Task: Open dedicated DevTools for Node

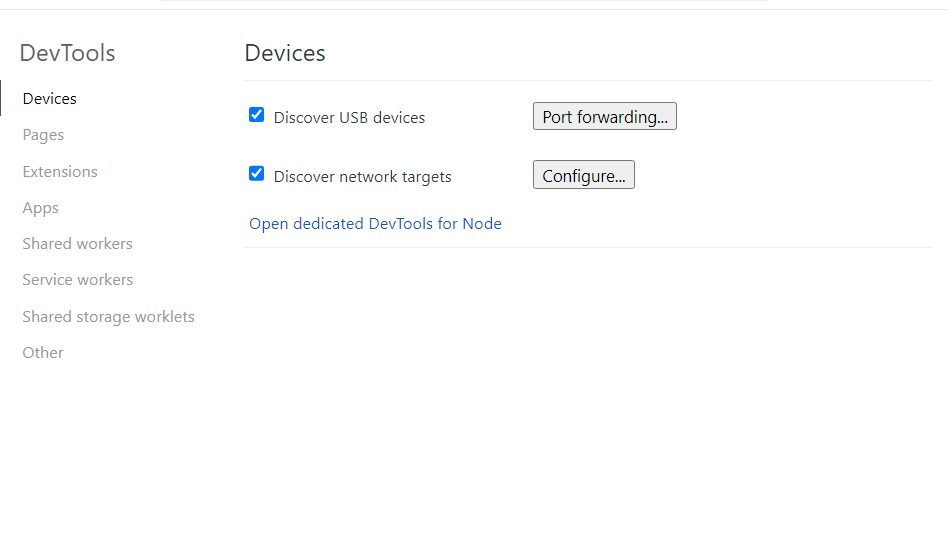Action: 375,224
